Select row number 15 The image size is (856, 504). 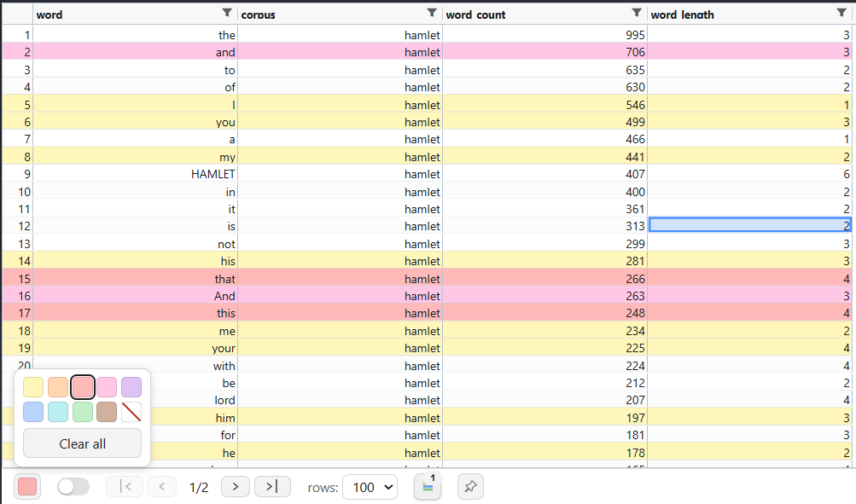click(17, 279)
